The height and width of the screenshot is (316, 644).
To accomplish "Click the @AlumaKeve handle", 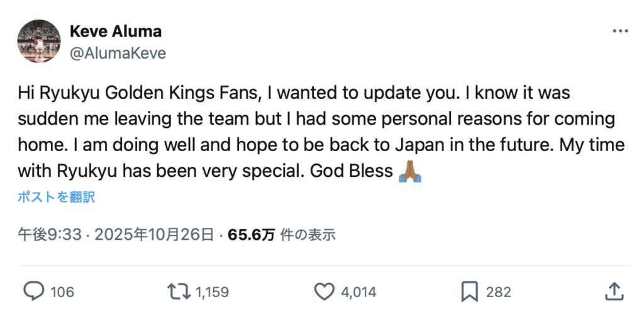I will pyautogui.click(x=117, y=54).
